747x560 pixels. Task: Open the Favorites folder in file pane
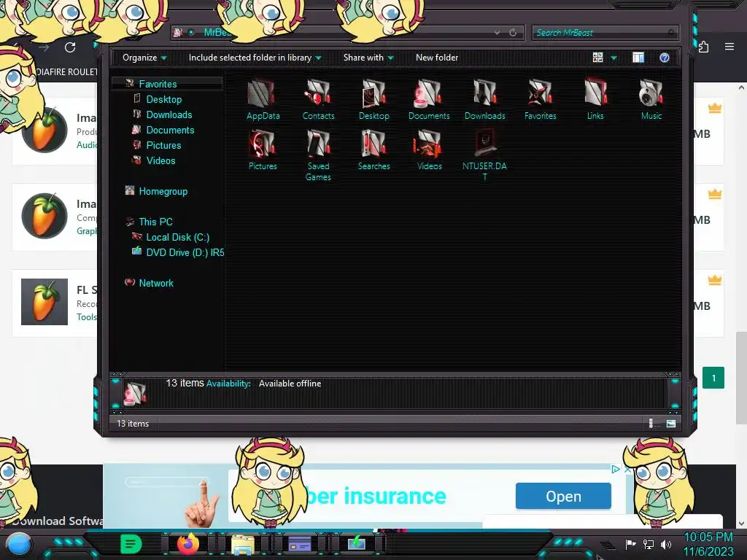(x=541, y=99)
